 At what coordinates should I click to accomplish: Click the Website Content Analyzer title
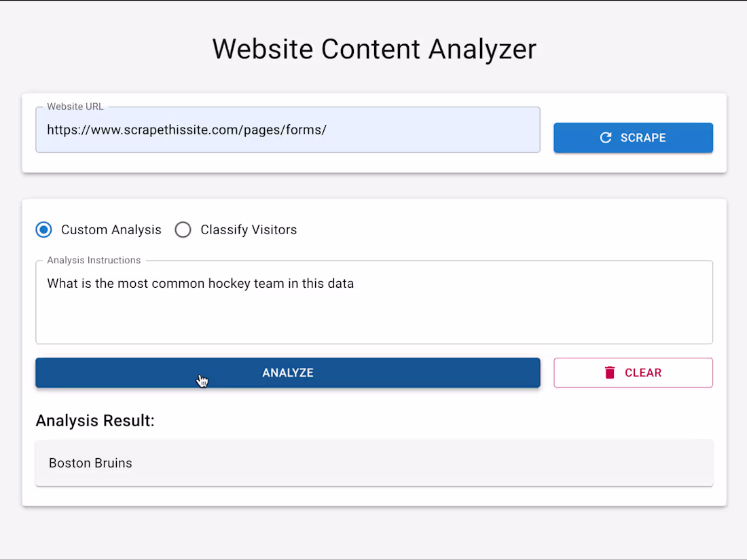[373, 48]
